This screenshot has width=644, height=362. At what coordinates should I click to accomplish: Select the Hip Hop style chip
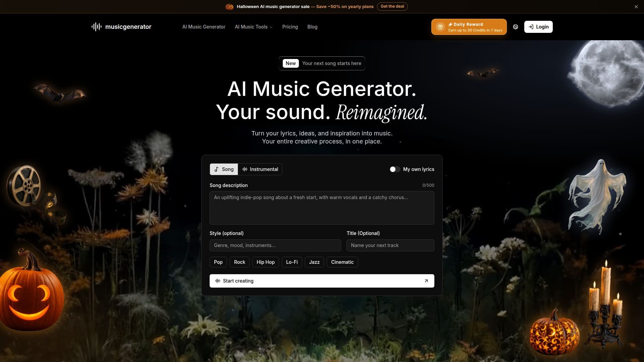tap(265, 262)
